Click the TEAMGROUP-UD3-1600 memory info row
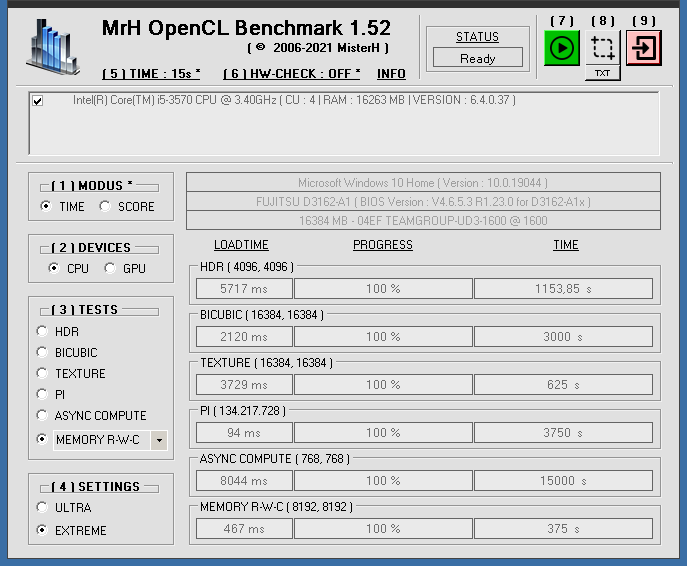The width and height of the screenshot is (687, 566). [x=423, y=220]
